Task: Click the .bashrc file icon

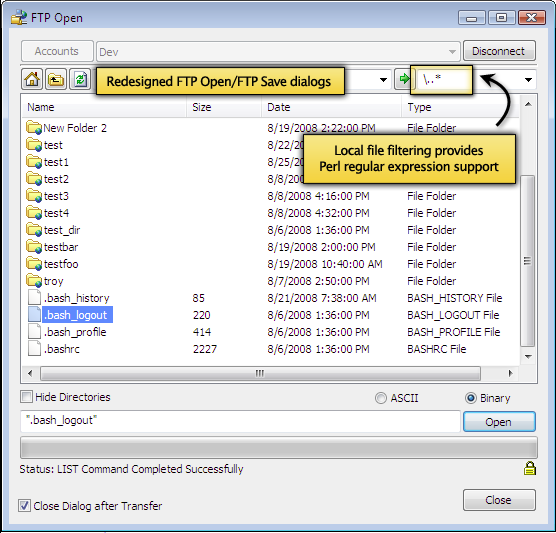Action: [x=34, y=349]
